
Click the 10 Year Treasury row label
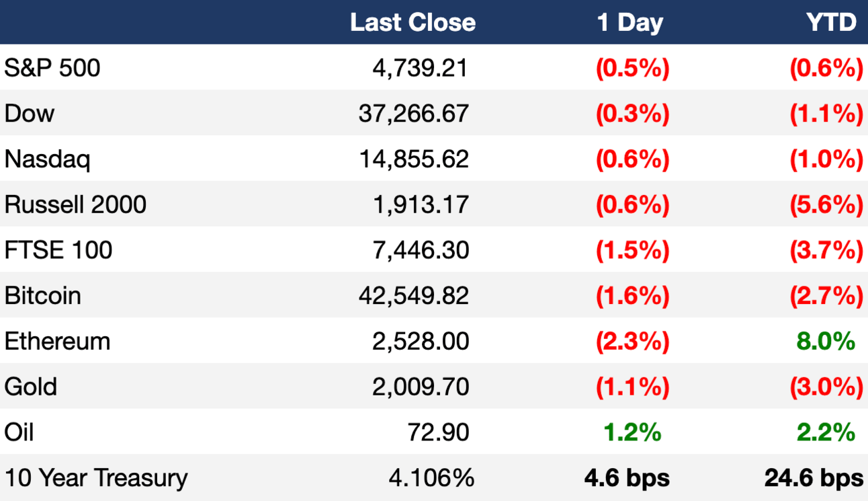click(x=96, y=478)
